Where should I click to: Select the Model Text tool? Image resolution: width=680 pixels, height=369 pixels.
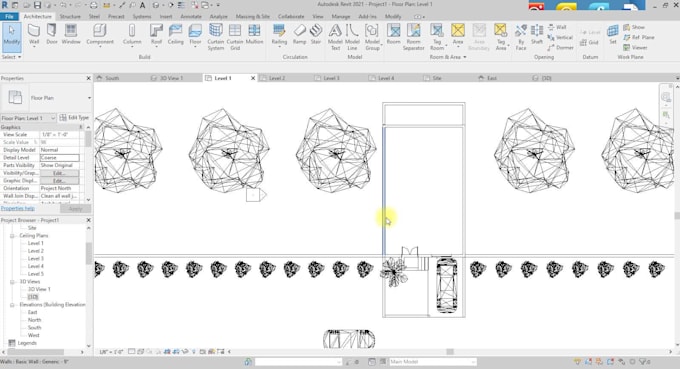click(x=335, y=37)
